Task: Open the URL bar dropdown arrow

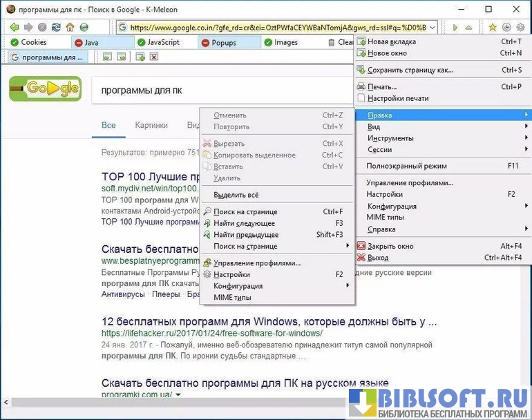Action: tap(433, 28)
